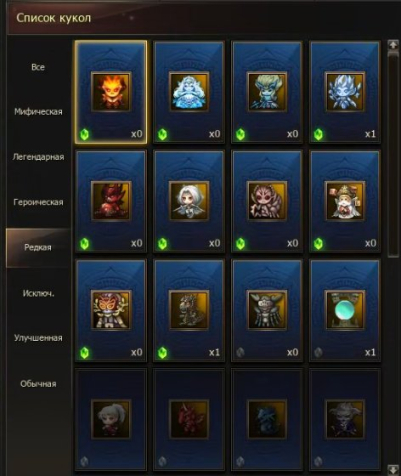Pick the dark skeletal dragon doll
This screenshot has height=476, width=401.
[x=189, y=310]
